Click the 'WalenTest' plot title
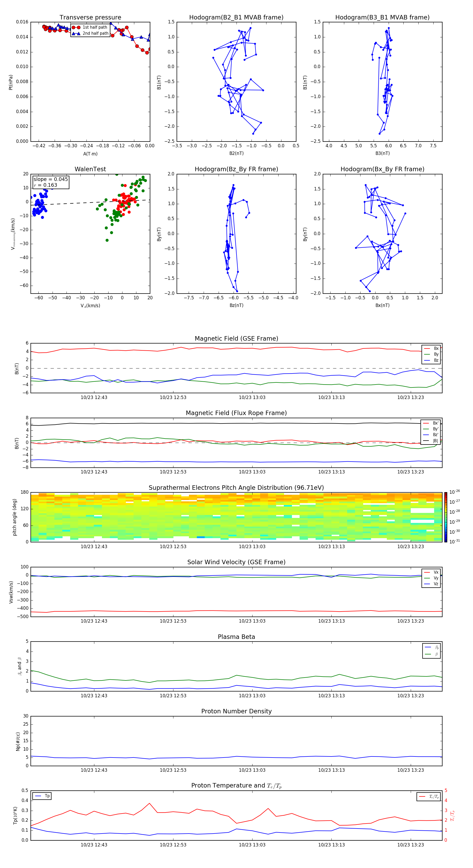 click(90, 169)
